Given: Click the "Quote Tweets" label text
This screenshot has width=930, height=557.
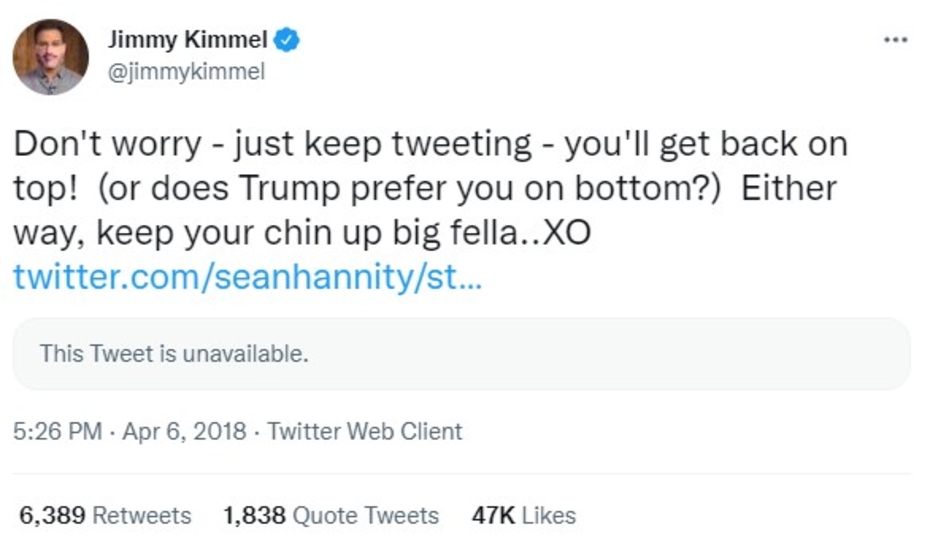Looking at the screenshot, I should [365, 516].
